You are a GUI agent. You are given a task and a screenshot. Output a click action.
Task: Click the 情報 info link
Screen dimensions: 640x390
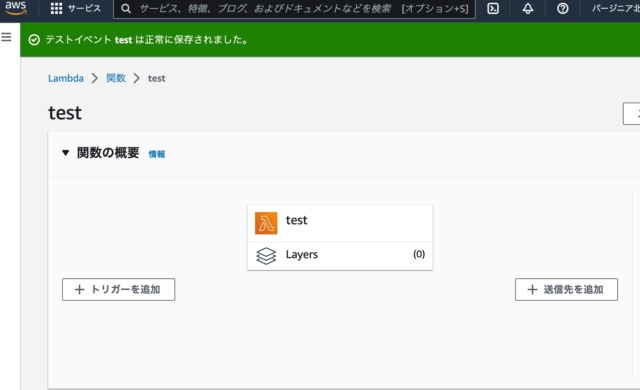(157, 154)
